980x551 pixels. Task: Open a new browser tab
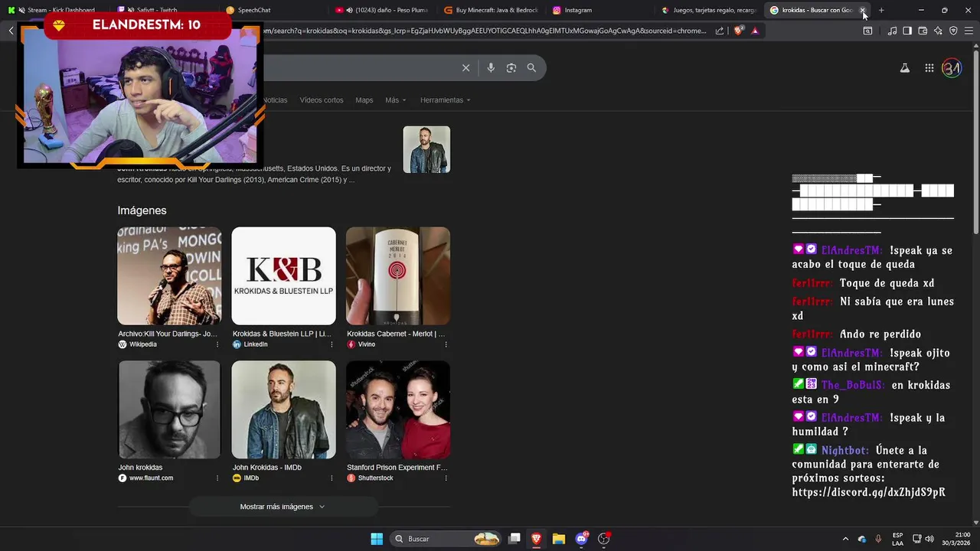(881, 10)
